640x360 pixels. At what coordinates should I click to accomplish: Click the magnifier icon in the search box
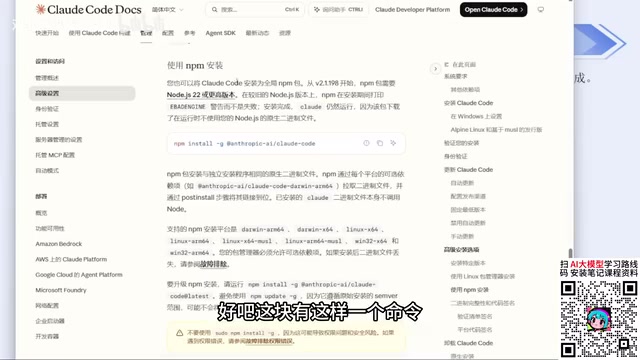pyautogui.click(x=214, y=9)
